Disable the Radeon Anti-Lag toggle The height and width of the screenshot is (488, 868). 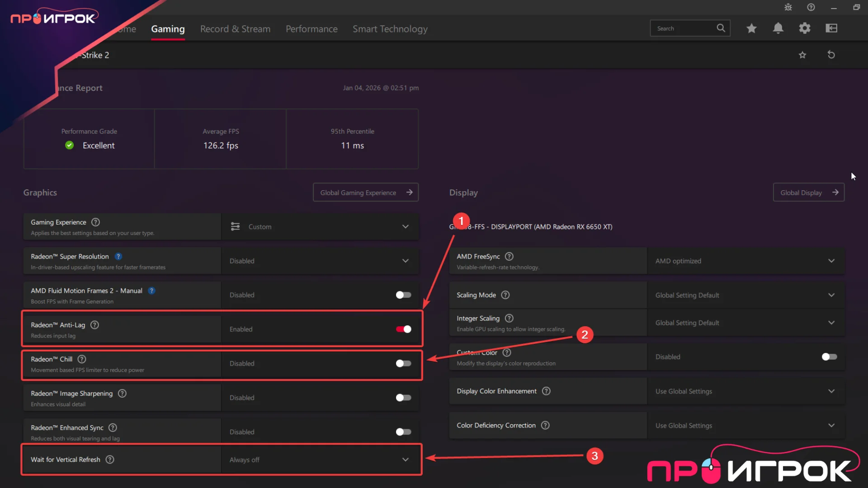click(x=403, y=329)
